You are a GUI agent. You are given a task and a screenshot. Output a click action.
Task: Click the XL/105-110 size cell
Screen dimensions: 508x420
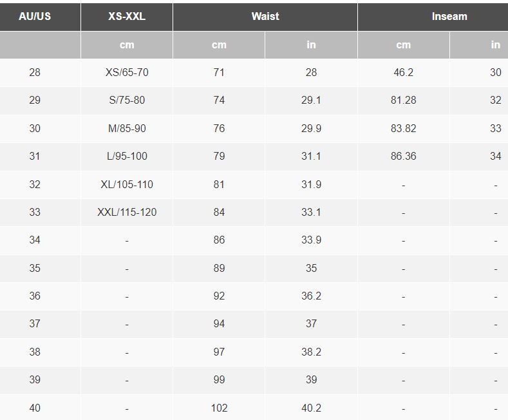(x=127, y=184)
